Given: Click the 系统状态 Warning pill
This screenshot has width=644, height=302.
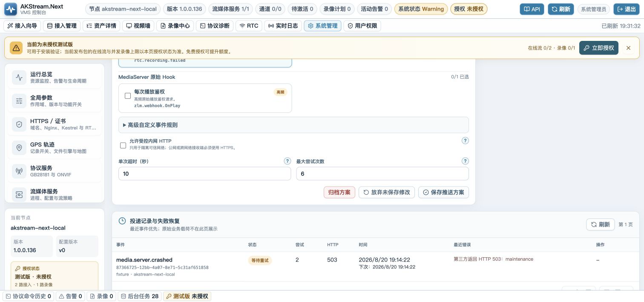Looking at the screenshot, I should [x=421, y=9].
